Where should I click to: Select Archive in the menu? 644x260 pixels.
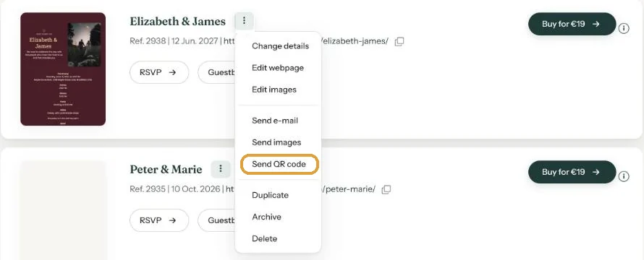[x=266, y=217]
